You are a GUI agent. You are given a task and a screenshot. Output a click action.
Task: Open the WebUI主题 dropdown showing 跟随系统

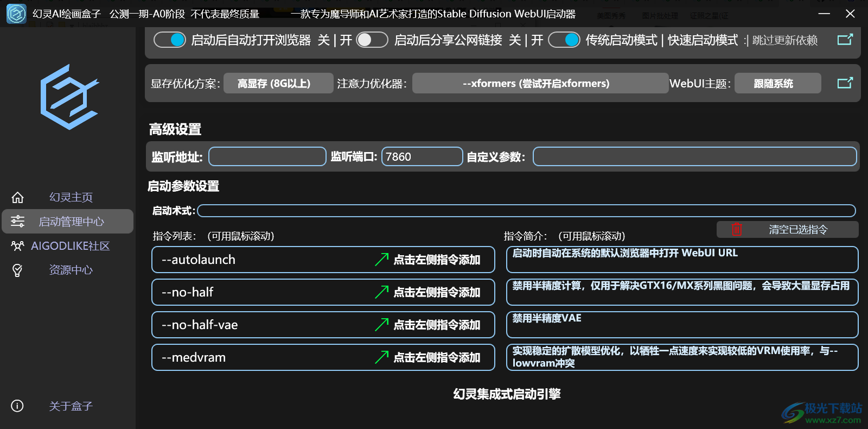click(x=778, y=83)
